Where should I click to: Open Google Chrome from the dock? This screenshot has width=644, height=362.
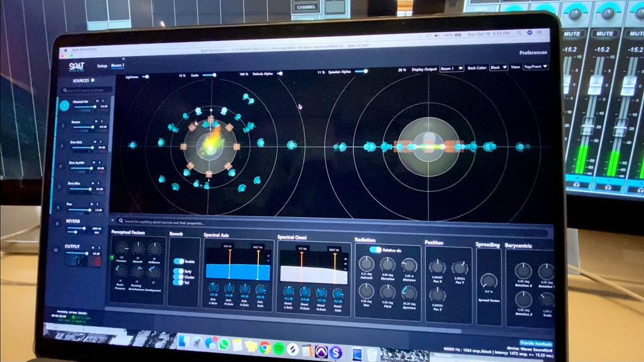265,347
